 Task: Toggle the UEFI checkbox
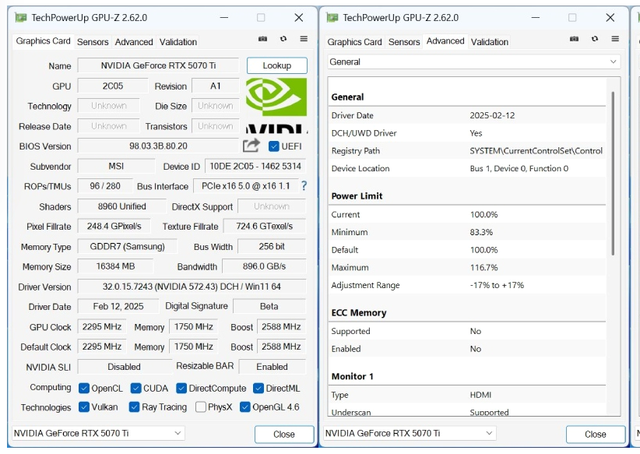274,146
